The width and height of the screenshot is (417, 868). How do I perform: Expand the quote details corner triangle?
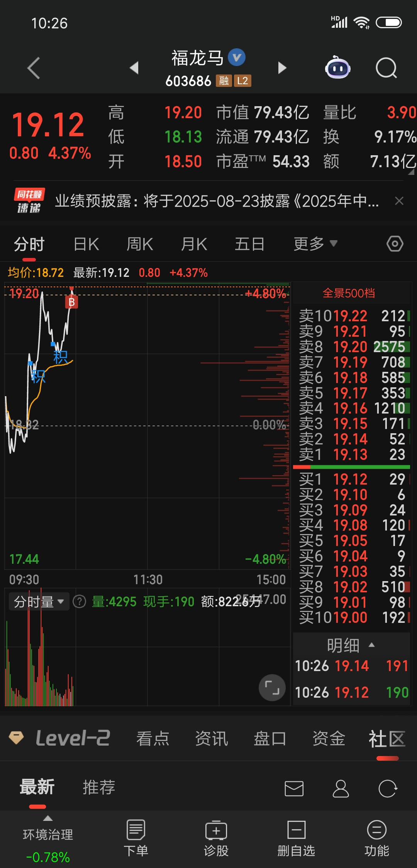point(411,172)
